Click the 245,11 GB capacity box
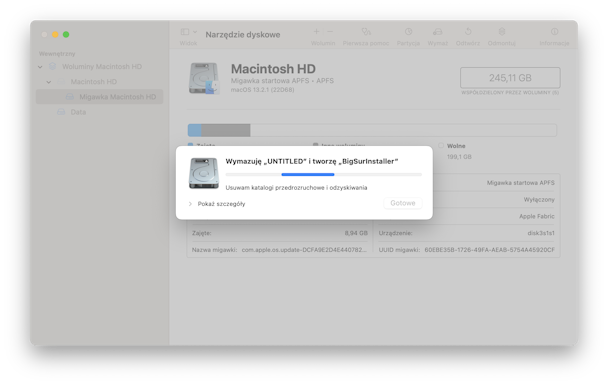This screenshot has height=385, width=608. [510, 78]
